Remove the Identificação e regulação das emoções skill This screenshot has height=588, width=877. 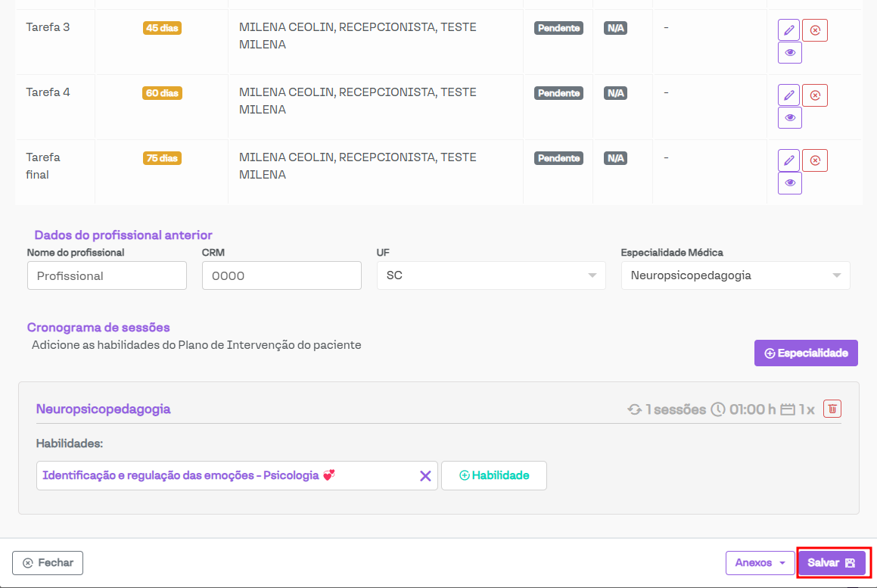tap(425, 476)
